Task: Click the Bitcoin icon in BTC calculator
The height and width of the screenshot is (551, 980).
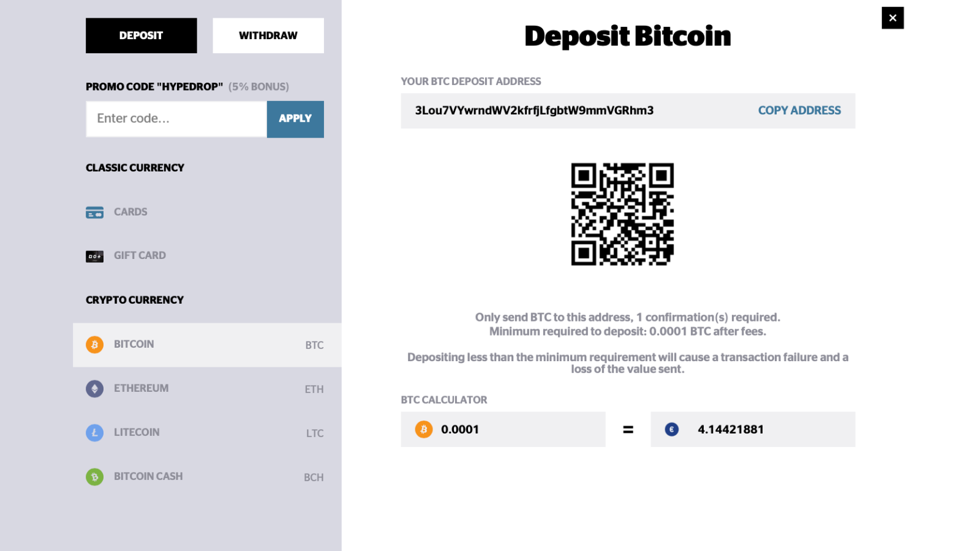Action: 424,429
